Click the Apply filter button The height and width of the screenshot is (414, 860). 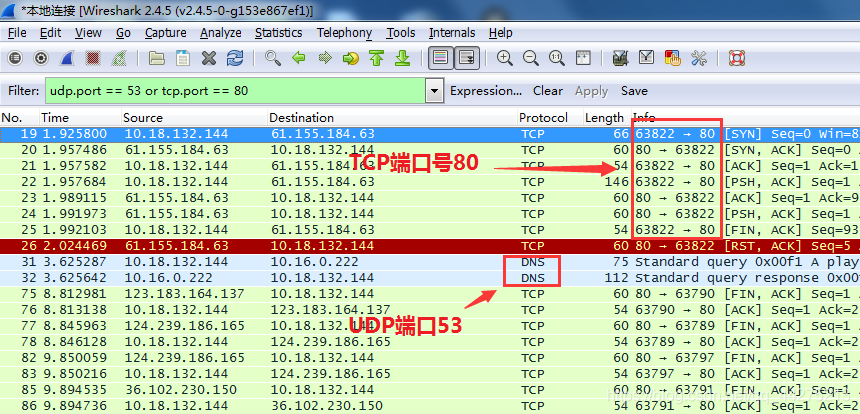591,92
